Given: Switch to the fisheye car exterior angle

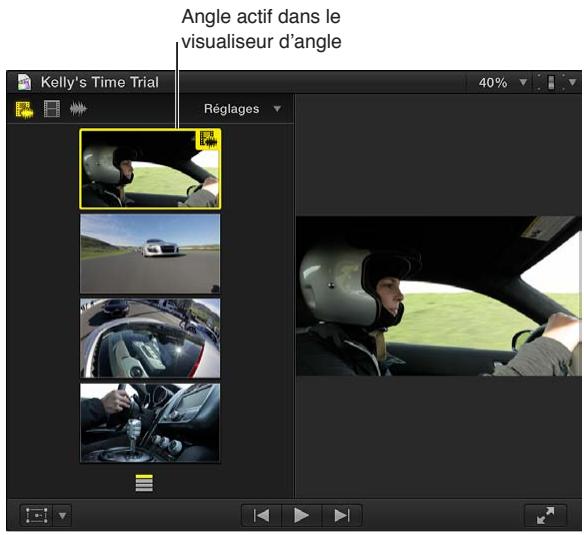Looking at the screenshot, I should point(150,338).
